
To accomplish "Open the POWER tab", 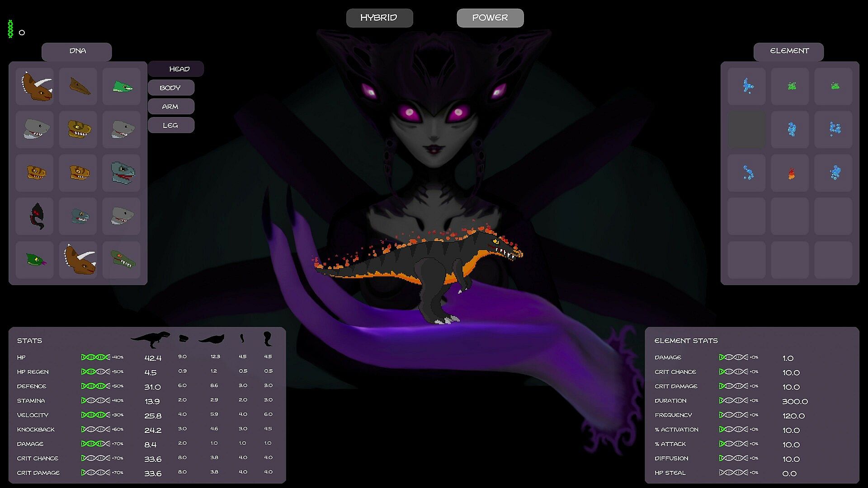I will pyautogui.click(x=490, y=18).
